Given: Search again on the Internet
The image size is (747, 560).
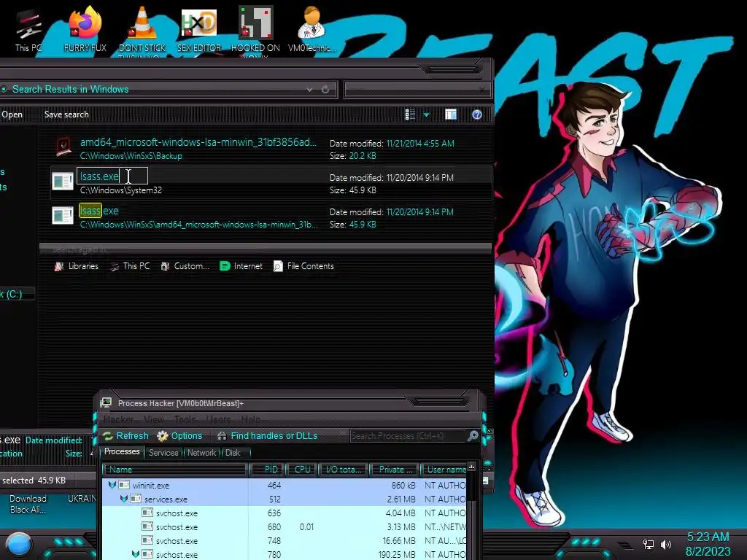Looking at the screenshot, I should tap(241, 266).
